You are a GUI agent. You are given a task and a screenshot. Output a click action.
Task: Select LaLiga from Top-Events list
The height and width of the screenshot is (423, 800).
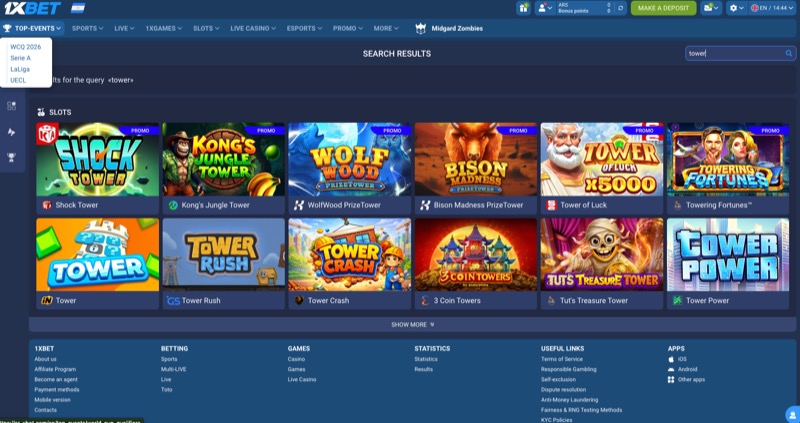[x=20, y=69]
